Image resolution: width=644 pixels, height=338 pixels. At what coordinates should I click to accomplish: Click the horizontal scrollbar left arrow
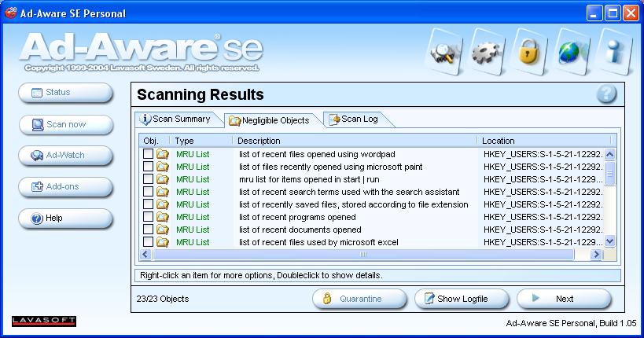(145, 254)
